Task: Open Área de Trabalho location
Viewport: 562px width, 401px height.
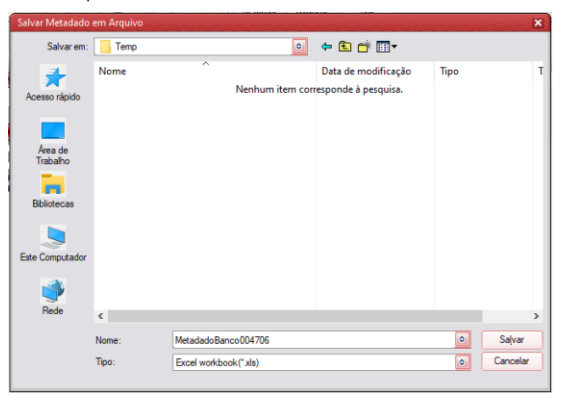Action: coord(53,142)
